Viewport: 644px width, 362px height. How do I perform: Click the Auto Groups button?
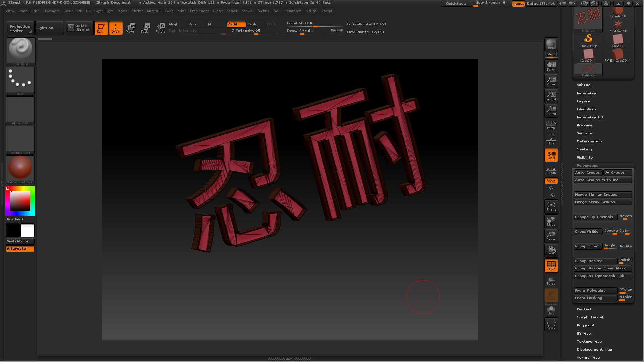pyautogui.click(x=587, y=173)
